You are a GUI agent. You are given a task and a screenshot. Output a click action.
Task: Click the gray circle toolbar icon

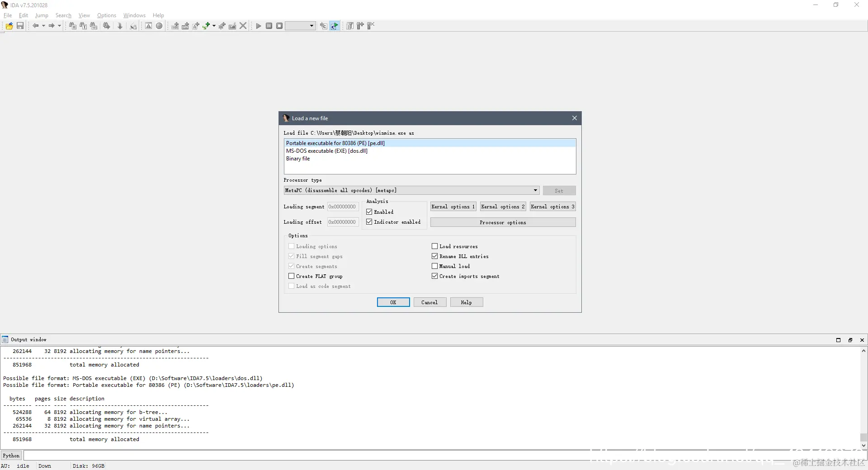[159, 26]
